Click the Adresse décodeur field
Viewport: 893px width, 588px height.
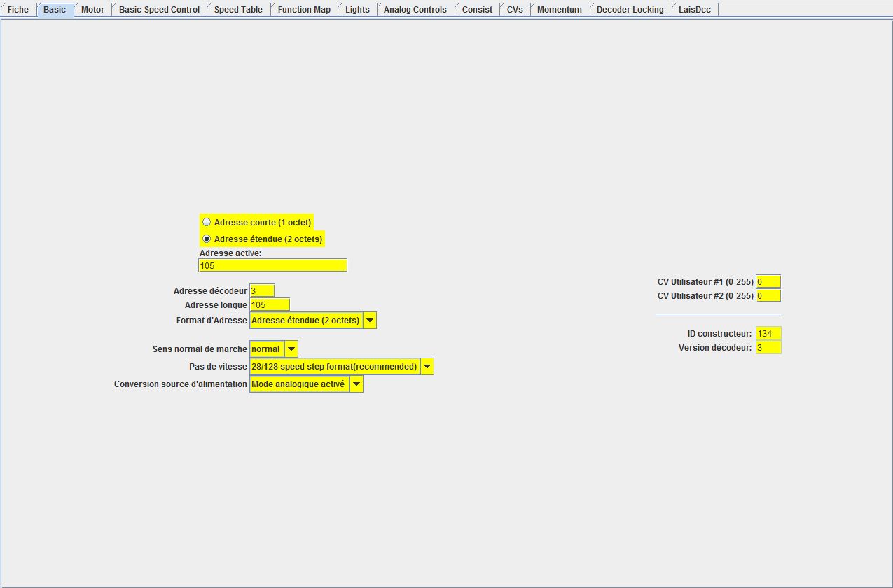pos(262,290)
